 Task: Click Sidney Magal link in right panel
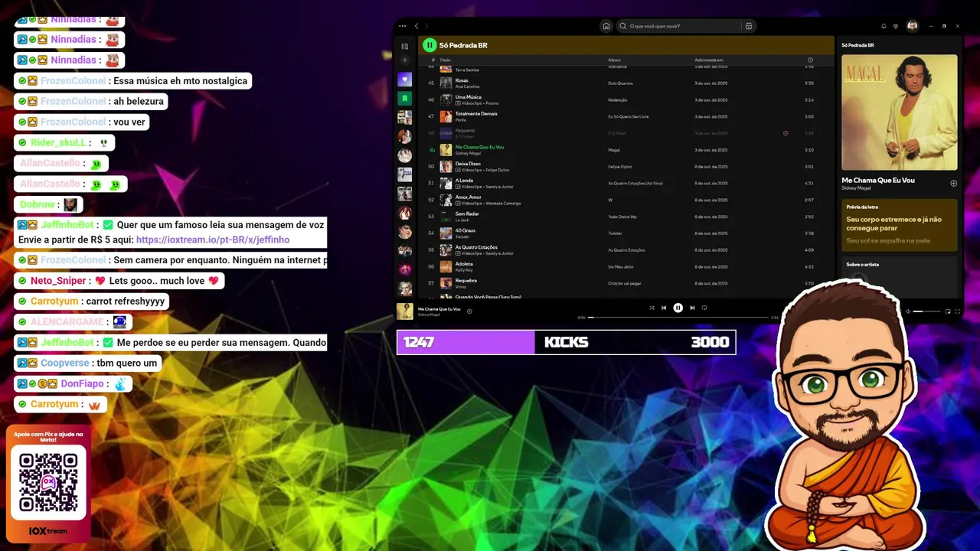857,187
